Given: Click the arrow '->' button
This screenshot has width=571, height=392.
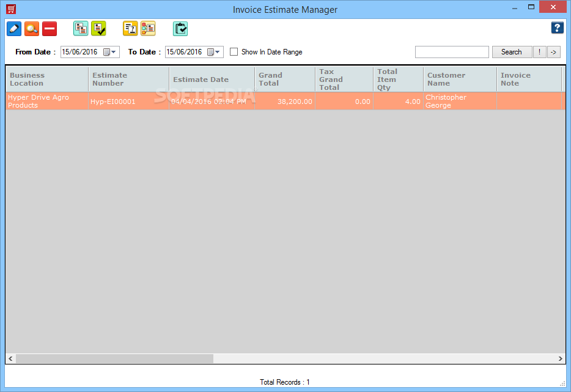Looking at the screenshot, I should (x=553, y=52).
